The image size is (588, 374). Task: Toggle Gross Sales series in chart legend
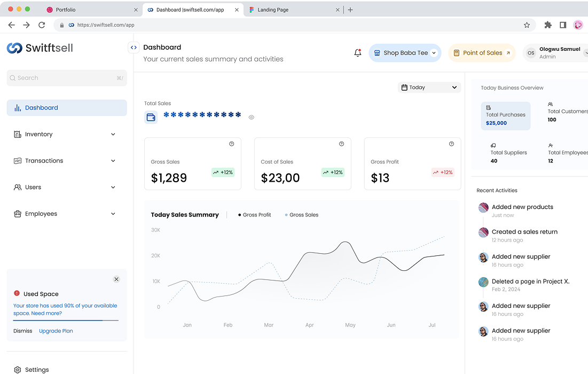(x=302, y=215)
